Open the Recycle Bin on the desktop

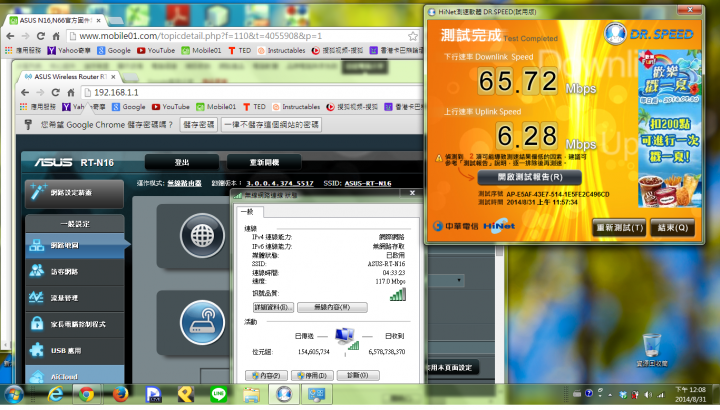(x=652, y=350)
